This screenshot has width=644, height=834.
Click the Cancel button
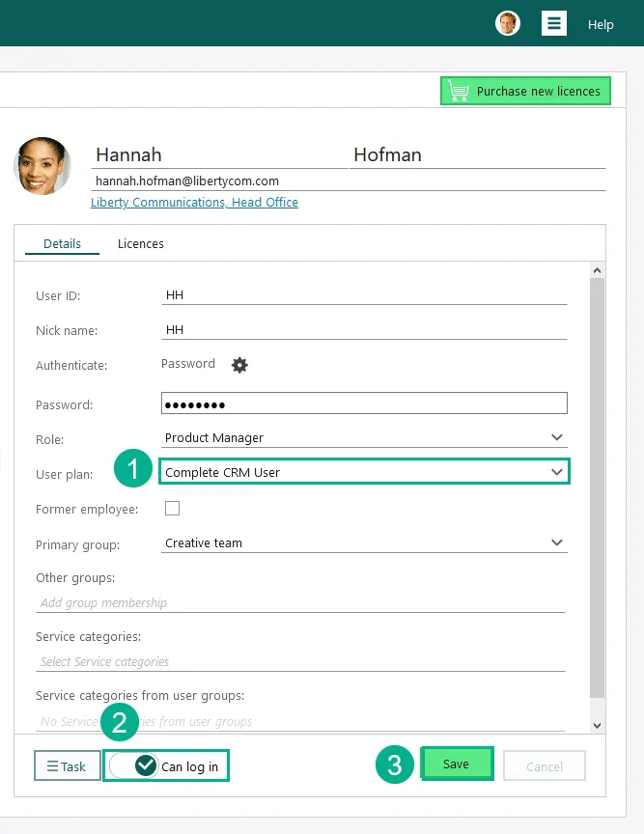click(x=545, y=766)
